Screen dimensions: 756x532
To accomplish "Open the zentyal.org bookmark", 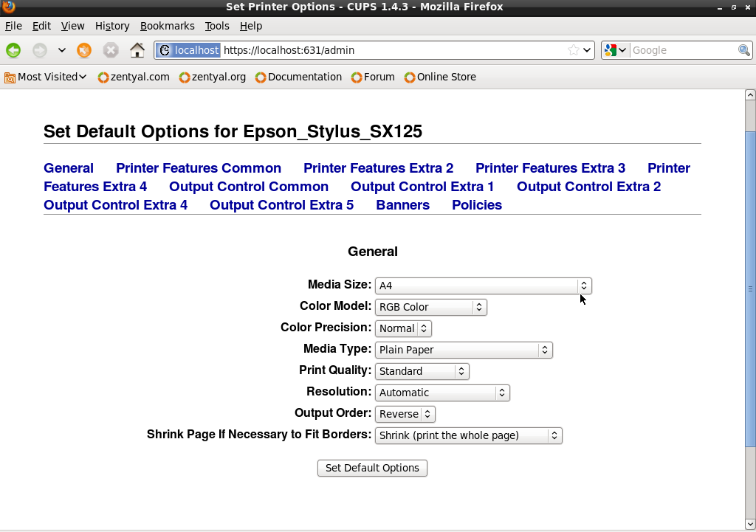I will click(212, 77).
